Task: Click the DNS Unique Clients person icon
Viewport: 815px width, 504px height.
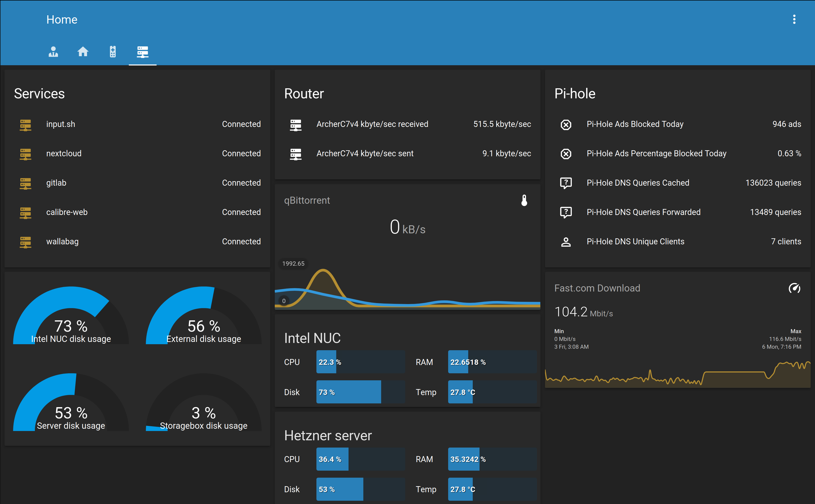Action: pyautogui.click(x=566, y=242)
